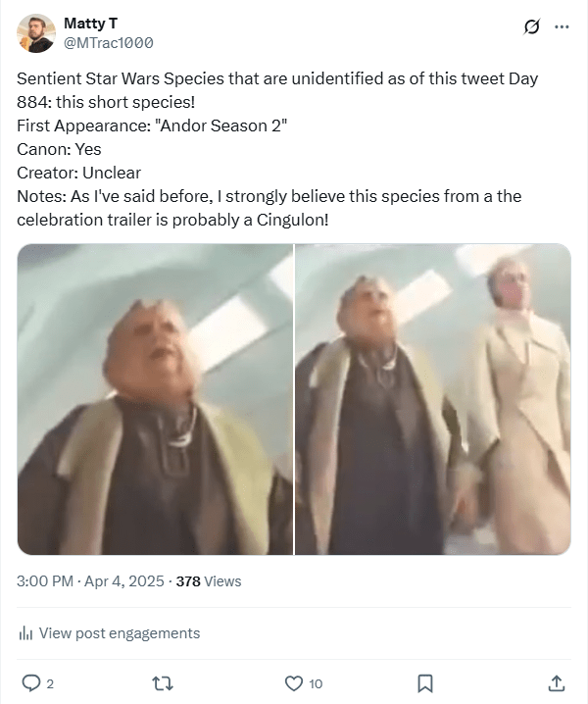Click the reply count of 2
The image size is (588, 704).
coord(50,683)
